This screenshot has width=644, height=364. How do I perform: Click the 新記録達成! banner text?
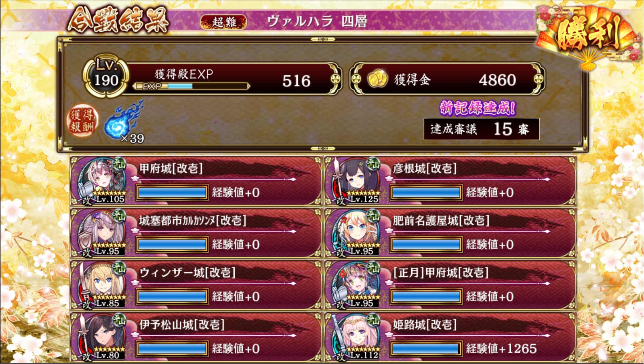478,108
